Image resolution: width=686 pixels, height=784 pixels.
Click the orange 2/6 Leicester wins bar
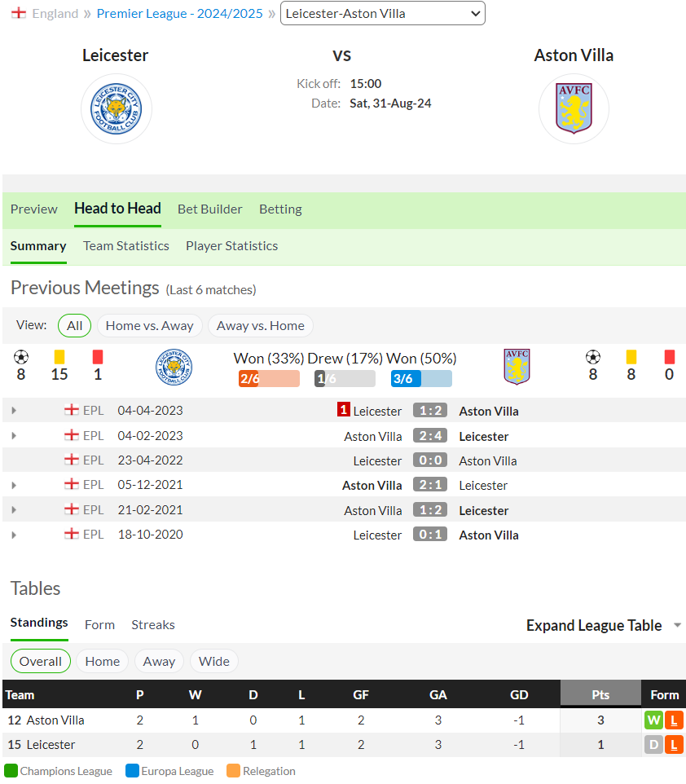click(x=269, y=379)
